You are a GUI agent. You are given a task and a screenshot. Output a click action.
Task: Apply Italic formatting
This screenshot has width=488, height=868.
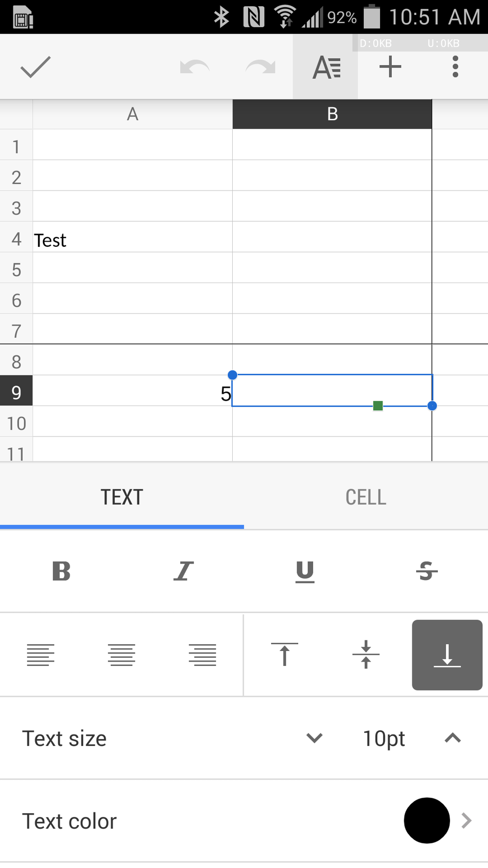point(183,571)
